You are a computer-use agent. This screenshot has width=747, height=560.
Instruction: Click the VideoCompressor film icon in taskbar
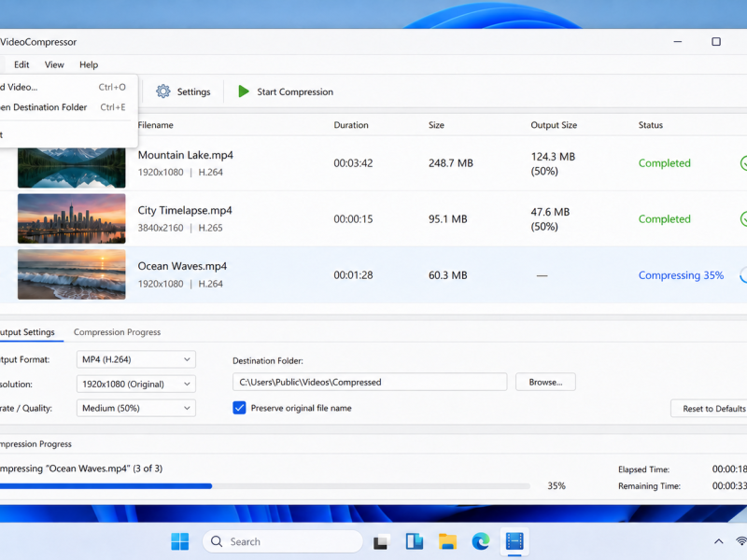(x=514, y=541)
